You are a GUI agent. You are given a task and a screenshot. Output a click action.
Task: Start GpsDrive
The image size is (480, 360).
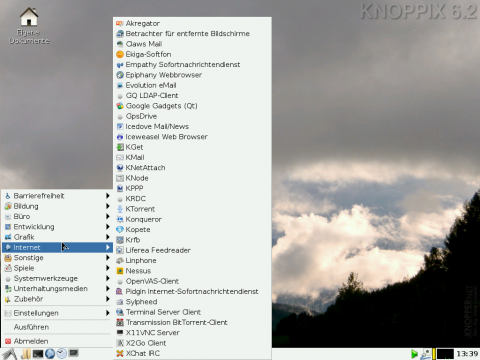tap(192, 116)
